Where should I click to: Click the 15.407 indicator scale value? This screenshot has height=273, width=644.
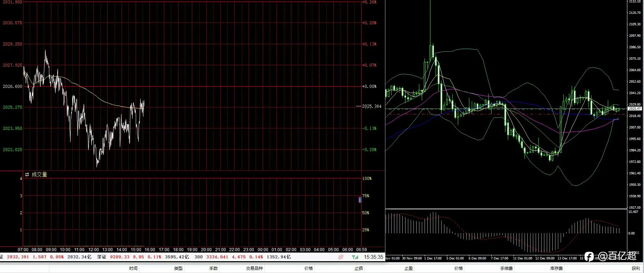pyautogui.click(x=633, y=212)
